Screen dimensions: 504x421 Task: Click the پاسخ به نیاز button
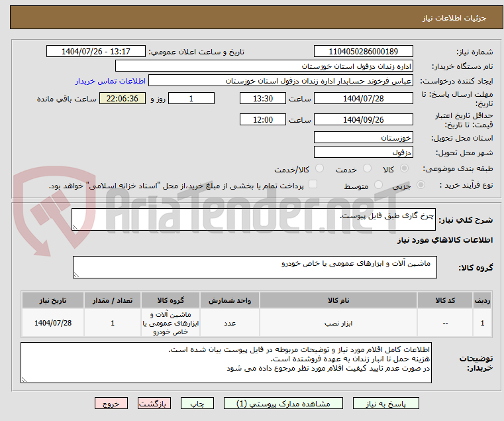point(385,403)
